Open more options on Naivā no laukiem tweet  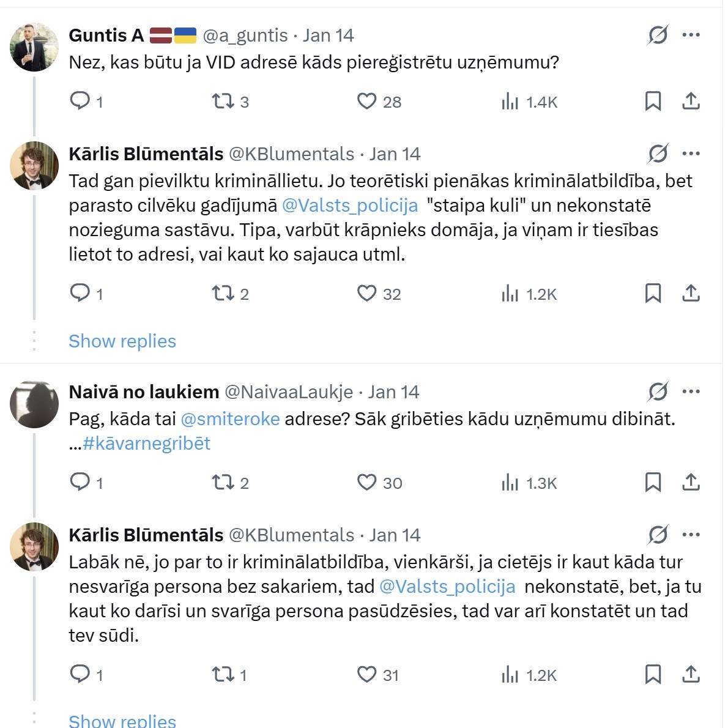[x=691, y=392]
